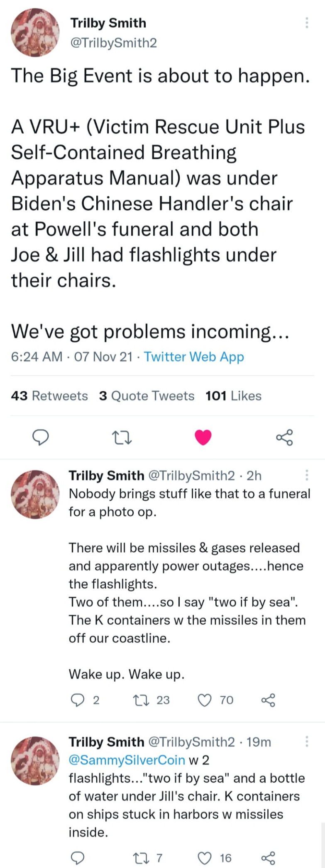
Task: Retweet the 2h tweet with 23 retweets
Action: [138, 700]
